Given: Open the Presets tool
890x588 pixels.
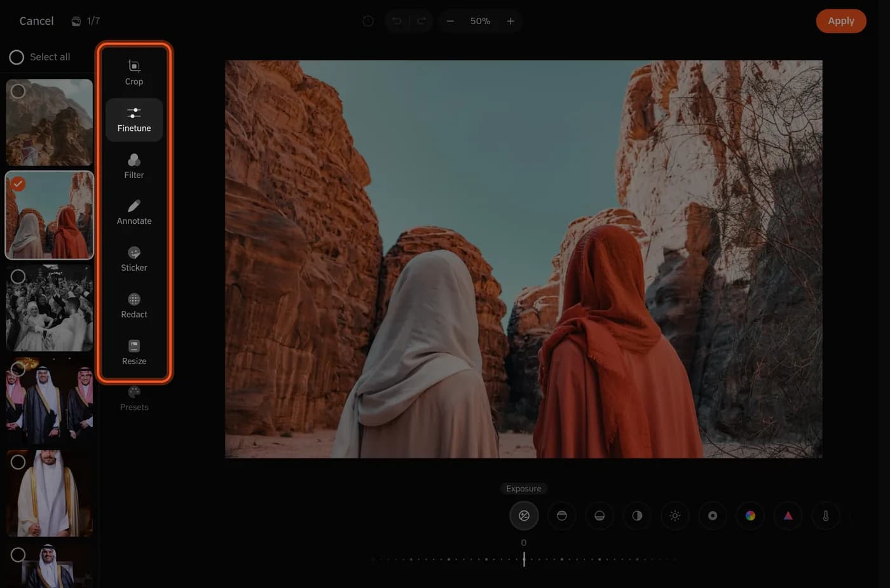Looking at the screenshot, I should pos(134,399).
